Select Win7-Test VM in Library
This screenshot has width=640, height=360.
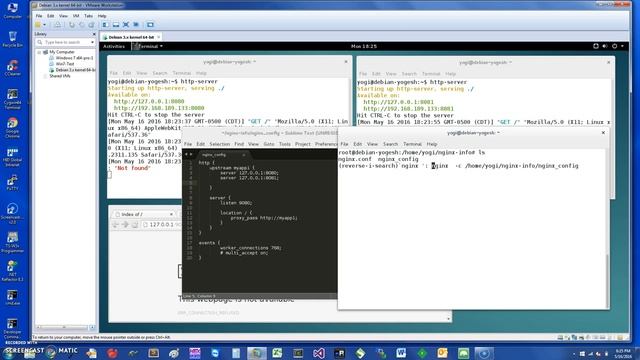click(62, 64)
